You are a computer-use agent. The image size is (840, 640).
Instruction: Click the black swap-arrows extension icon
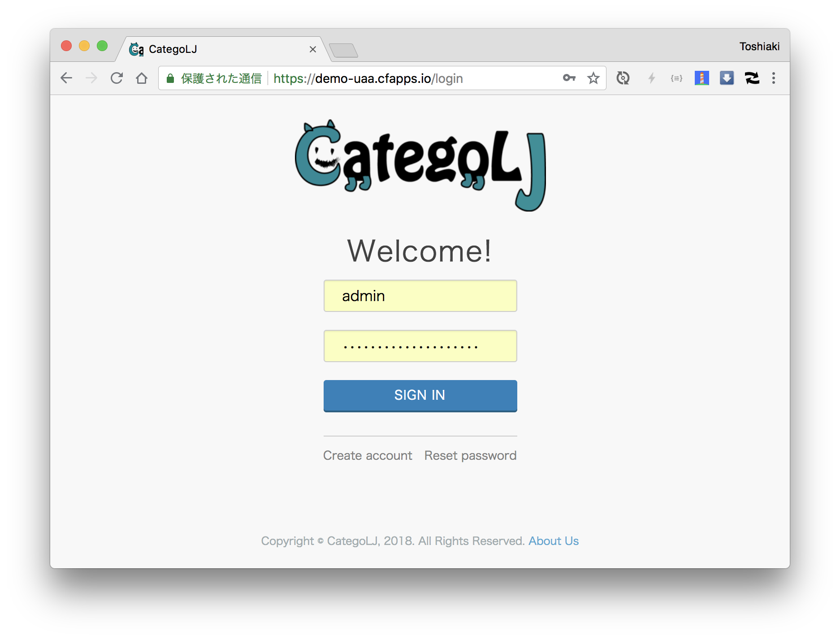752,78
